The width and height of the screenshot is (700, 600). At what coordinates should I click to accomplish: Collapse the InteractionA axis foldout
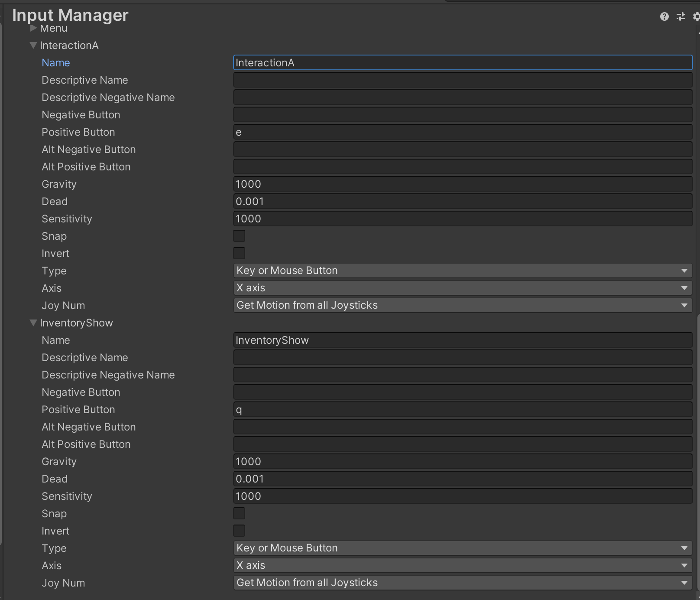click(x=33, y=46)
